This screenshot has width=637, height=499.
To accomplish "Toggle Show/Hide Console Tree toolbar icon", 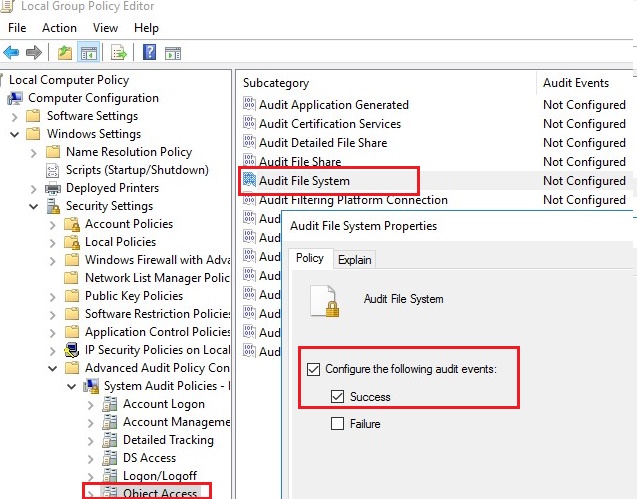I will (88, 52).
